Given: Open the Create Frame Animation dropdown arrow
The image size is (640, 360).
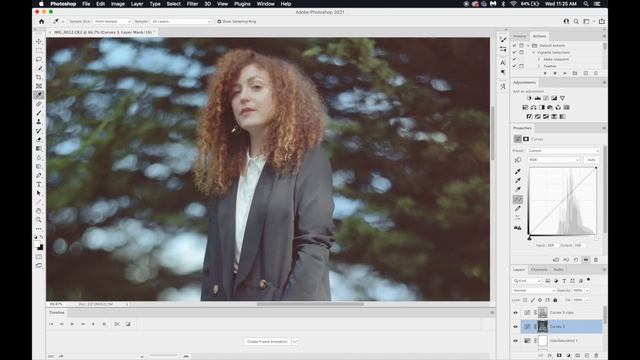Looking at the screenshot, I should click(x=295, y=342).
